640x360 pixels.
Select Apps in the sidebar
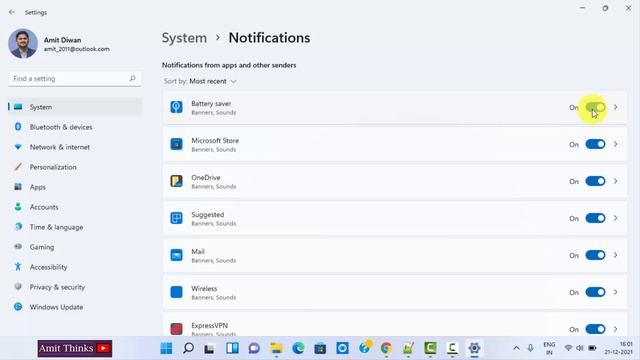click(x=75, y=187)
